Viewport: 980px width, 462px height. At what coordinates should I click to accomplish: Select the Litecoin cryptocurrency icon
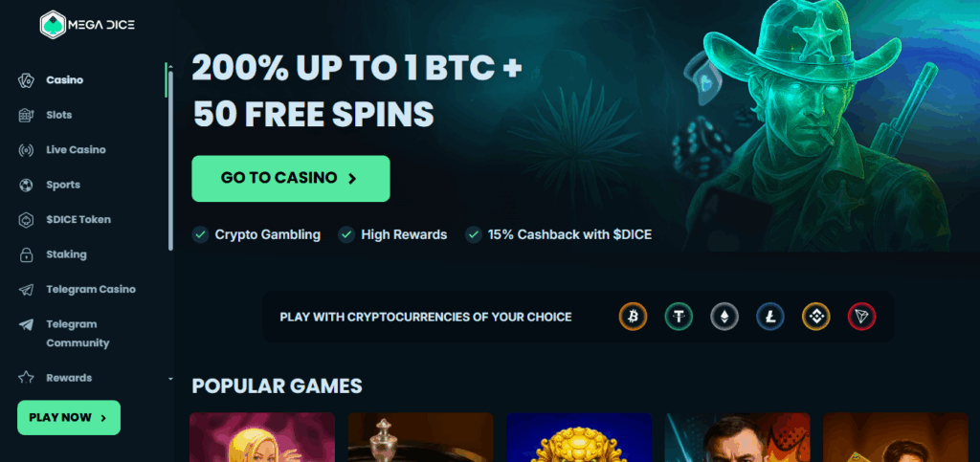[x=770, y=317]
